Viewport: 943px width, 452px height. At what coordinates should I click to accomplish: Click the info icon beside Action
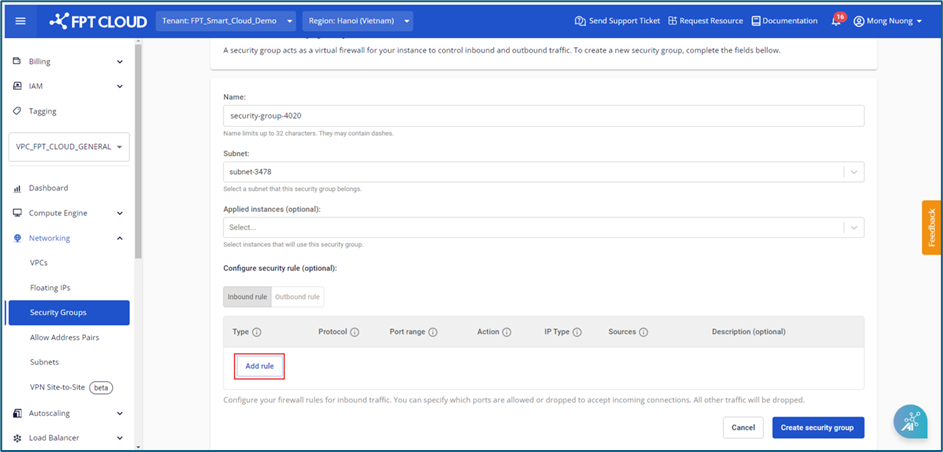507,332
